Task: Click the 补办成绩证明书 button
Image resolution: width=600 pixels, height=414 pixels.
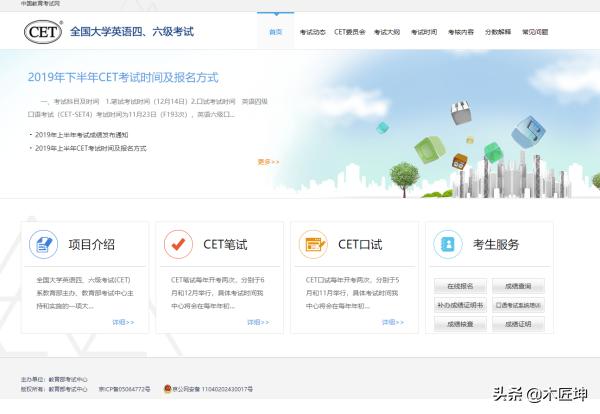Action: [460, 305]
